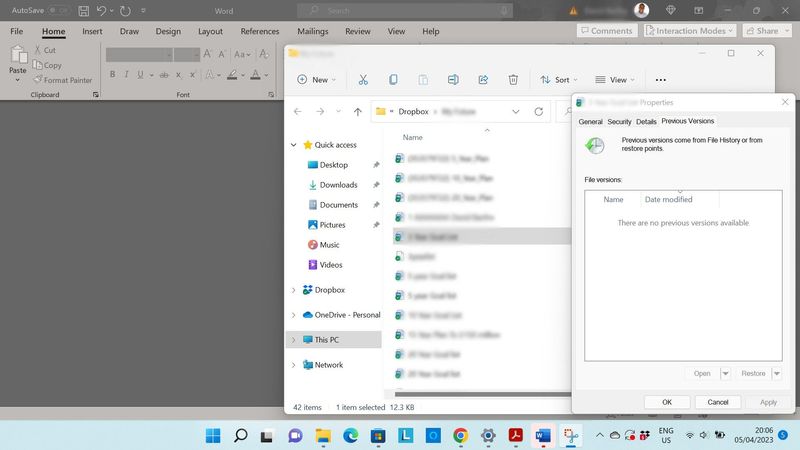
Task: Click the Rename icon in File Explorer toolbar
Action: tap(453, 80)
